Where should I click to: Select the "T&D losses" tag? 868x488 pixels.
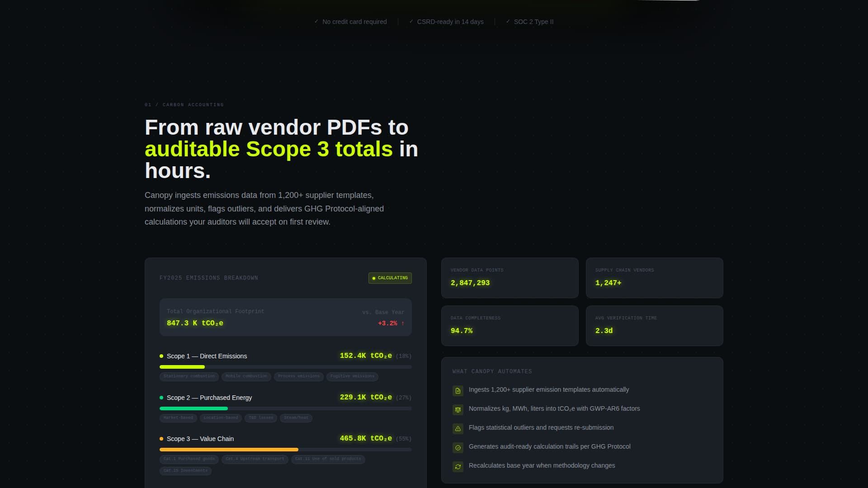pyautogui.click(x=261, y=418)
